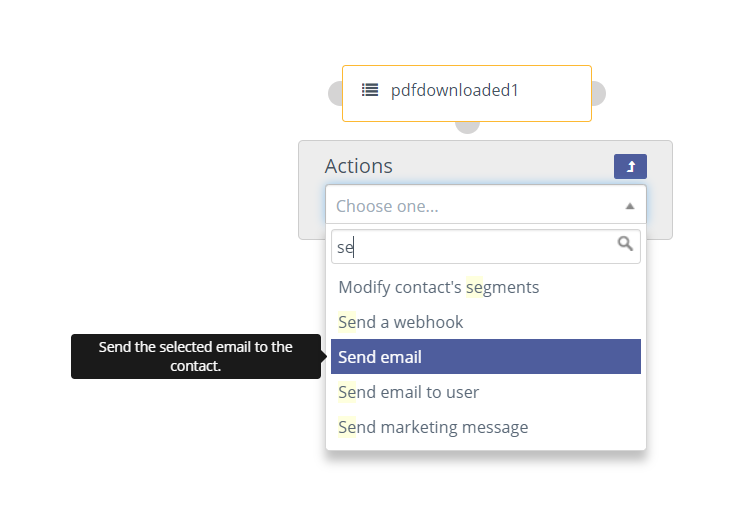749x511 pixels.
Task: Select the pdfdownloaded1 node label
Action: pyautogui.click(x=454, y=90)
